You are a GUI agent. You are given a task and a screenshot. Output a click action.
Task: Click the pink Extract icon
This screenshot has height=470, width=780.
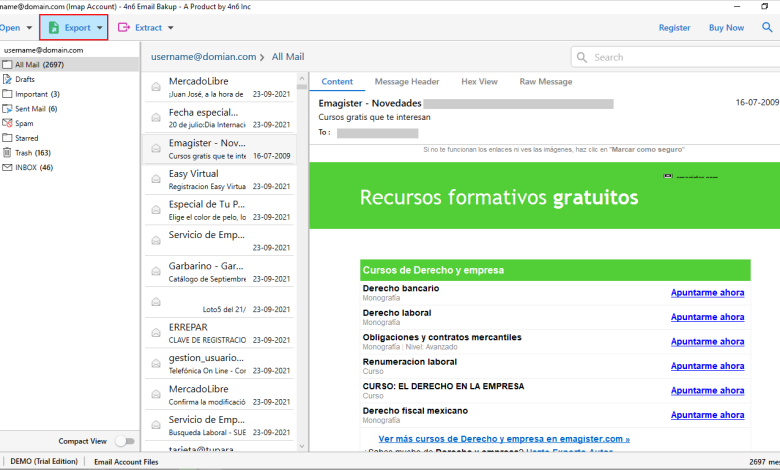(123, 27)
